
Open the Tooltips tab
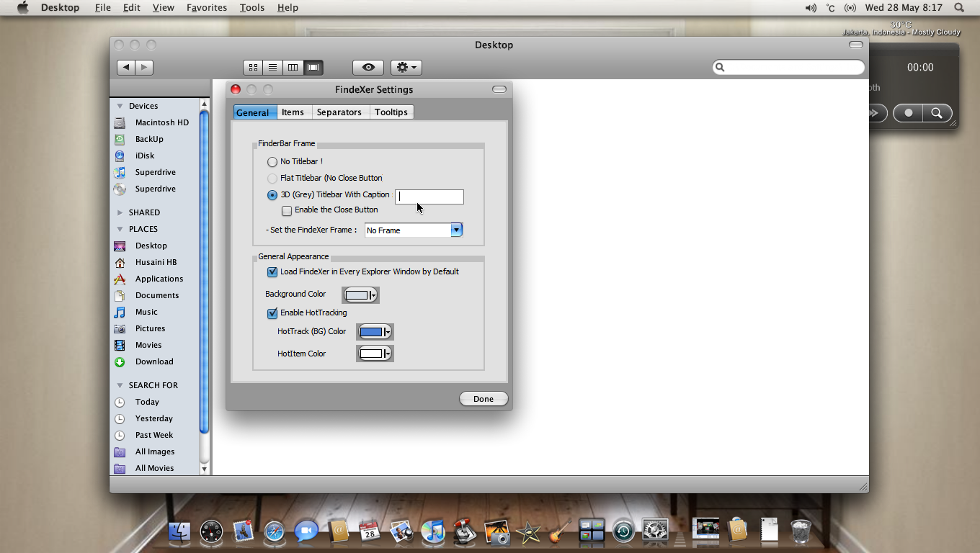click(391, 112)
